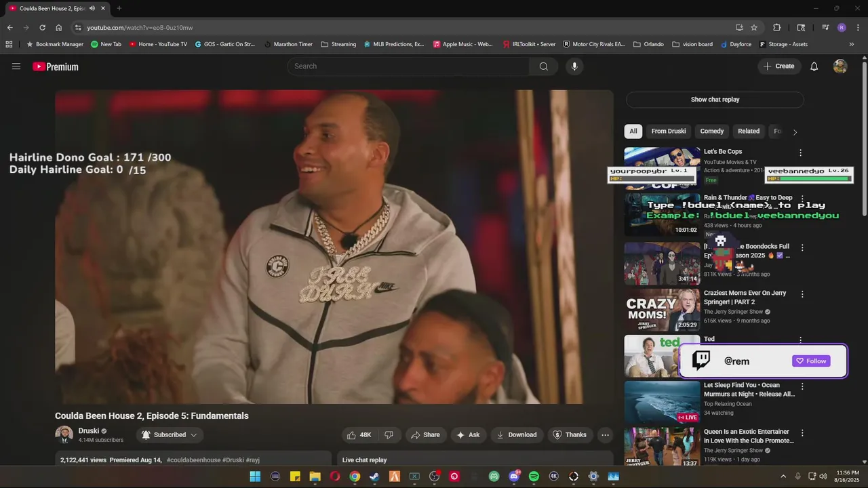Viewport: 868px width, 488px height.
Task: Open the Streaming bookmarks folder
Action: (x=338, y=44)
